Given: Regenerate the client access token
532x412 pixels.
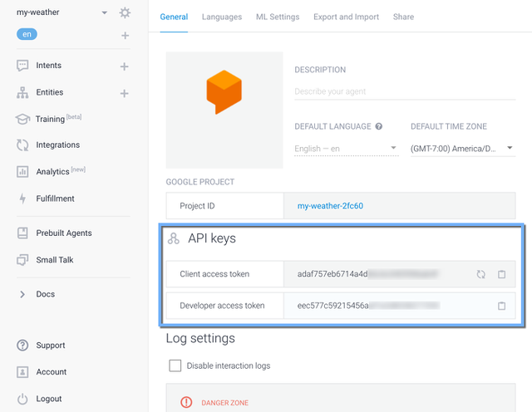Looking at the screenshot, I should (x=480, y=274).
